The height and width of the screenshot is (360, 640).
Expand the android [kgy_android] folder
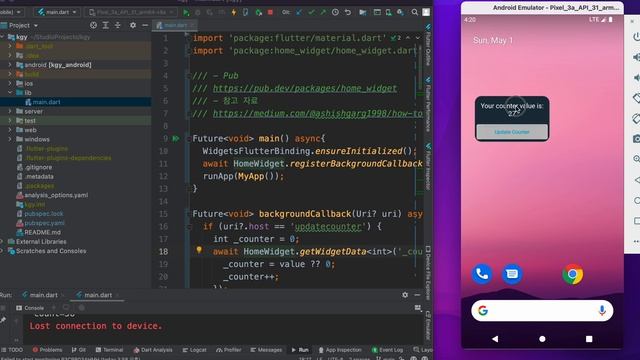pos(10,64)
